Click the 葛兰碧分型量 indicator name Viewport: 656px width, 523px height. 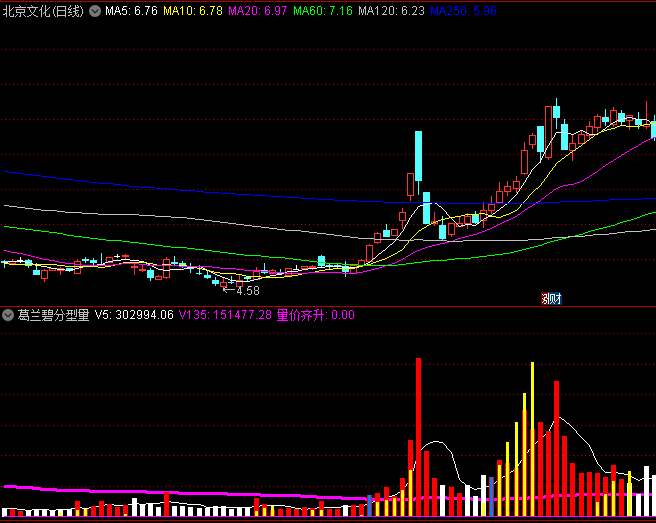(53, 315)
